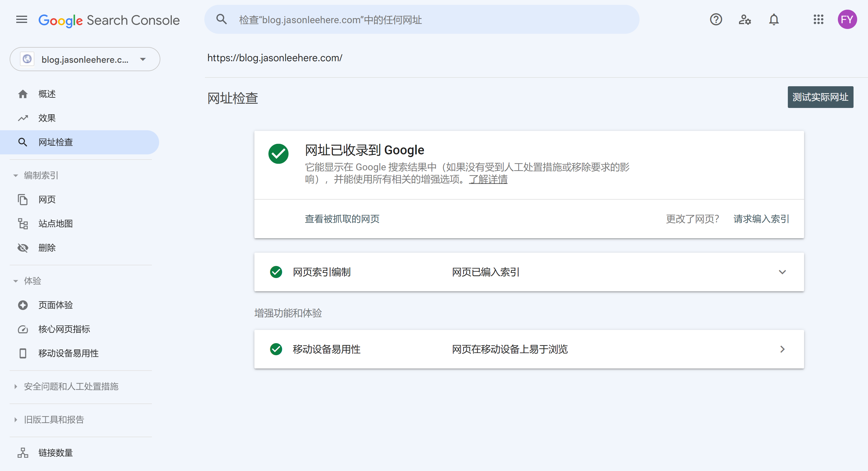Open the blog.jasonleehere property dropdown

point(85,59)
